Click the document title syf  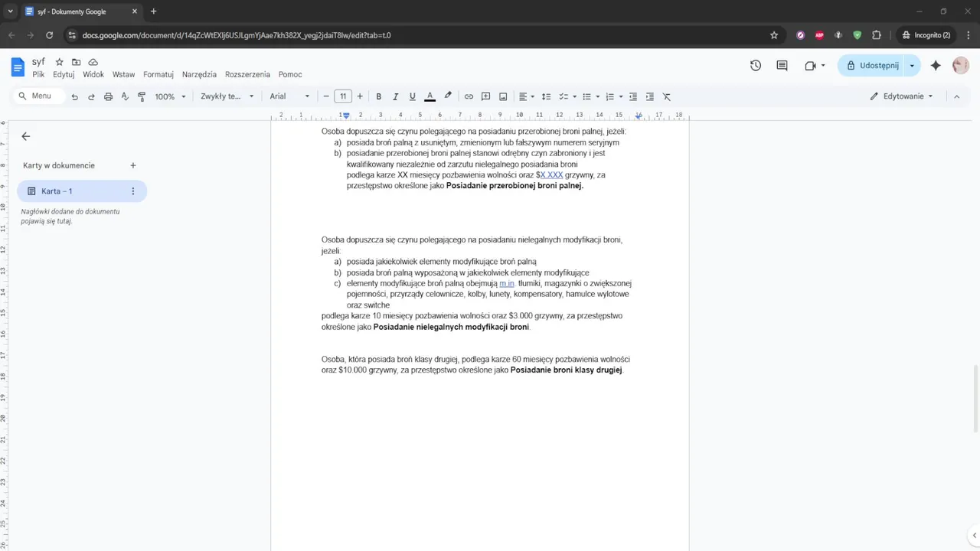(38, 62)
